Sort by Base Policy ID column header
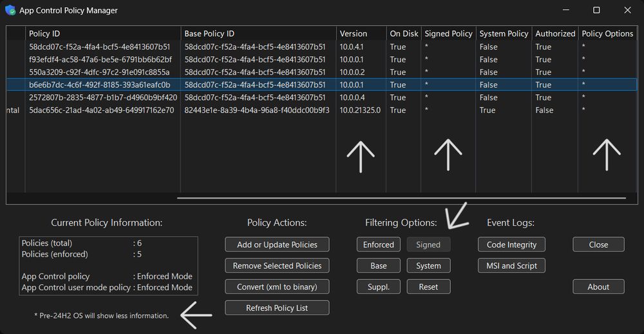 [x=258, y=34]
